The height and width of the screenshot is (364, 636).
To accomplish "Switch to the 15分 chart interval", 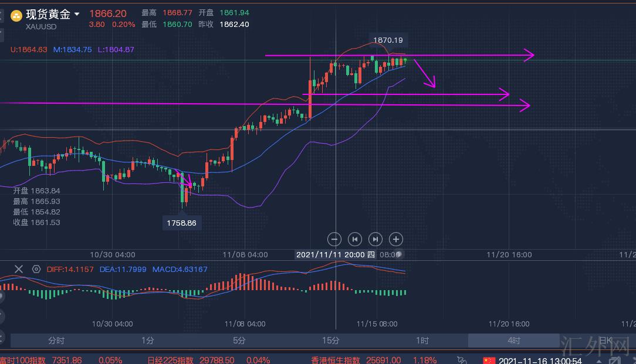I will pyautogui.click(x=330, y=341).
